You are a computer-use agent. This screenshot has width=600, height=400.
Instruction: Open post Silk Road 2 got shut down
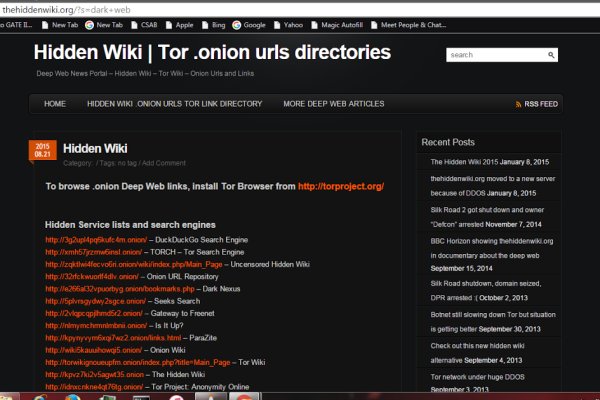pyautogui.click(x=487, y=217)
